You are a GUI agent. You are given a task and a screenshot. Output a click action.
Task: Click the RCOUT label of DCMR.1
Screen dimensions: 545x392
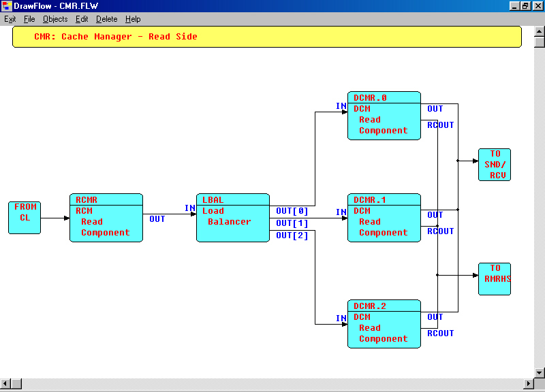tap(440, 231)
